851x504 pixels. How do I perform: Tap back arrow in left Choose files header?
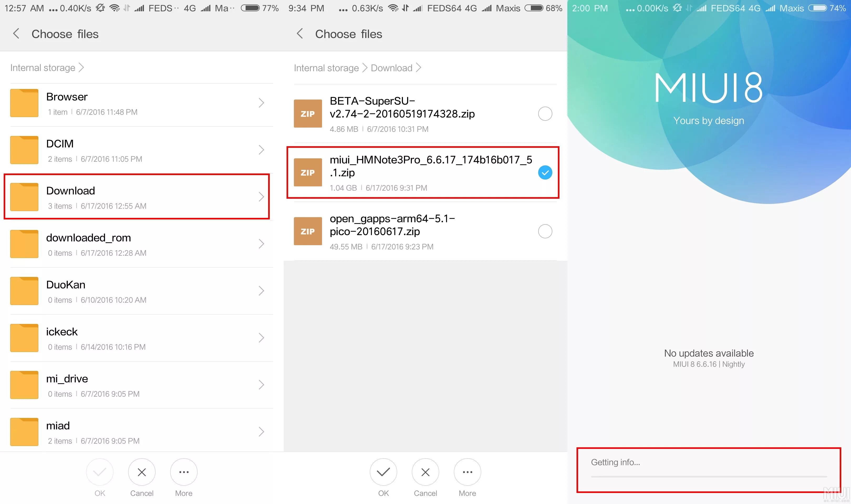tap(16, 34)
